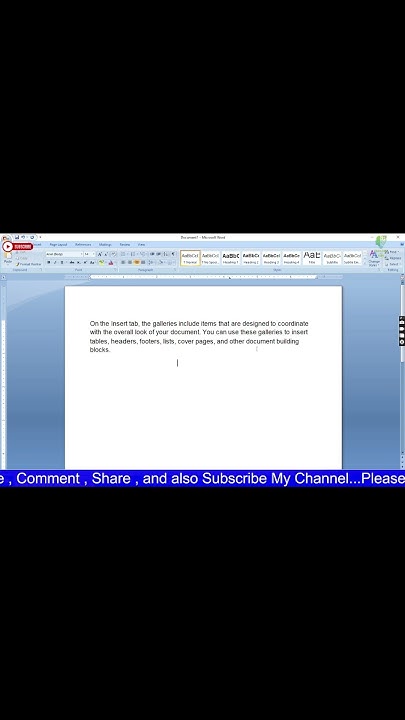This screenshot has width=405, height=720.
Task: Click Find in the Editing group
Action: pos(392,252)
